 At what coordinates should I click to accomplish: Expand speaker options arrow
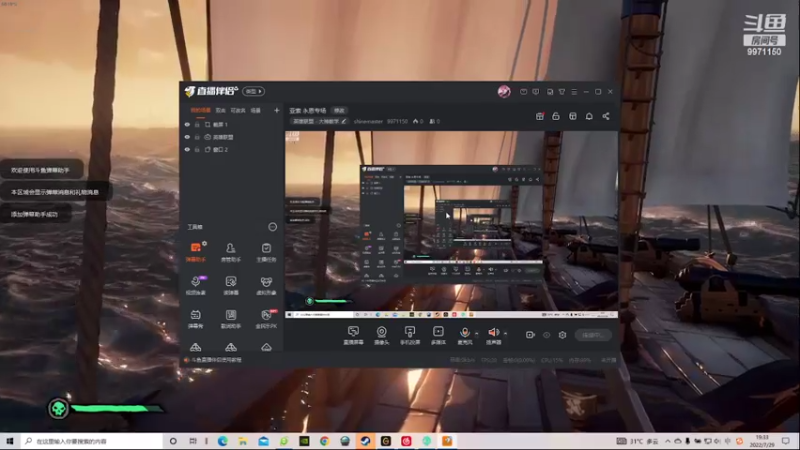tap(505, 334)
